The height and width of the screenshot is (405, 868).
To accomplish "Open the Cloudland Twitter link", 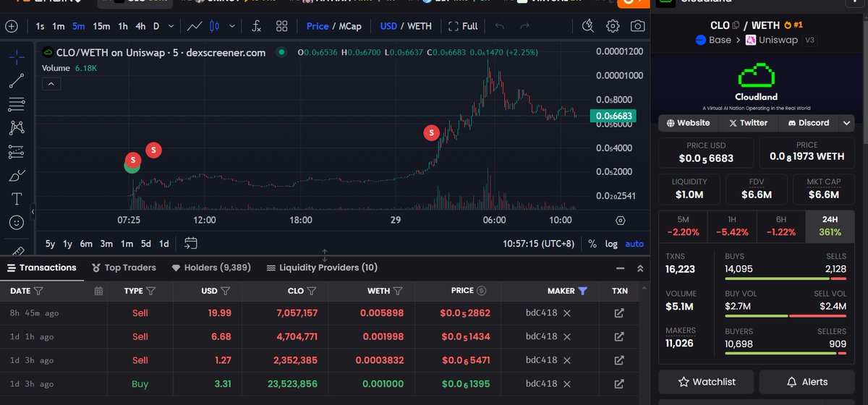I will (x=749, y=123).
